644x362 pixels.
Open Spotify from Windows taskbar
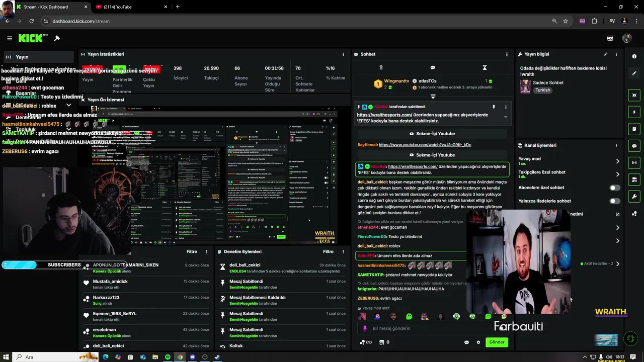pos(168,357)
